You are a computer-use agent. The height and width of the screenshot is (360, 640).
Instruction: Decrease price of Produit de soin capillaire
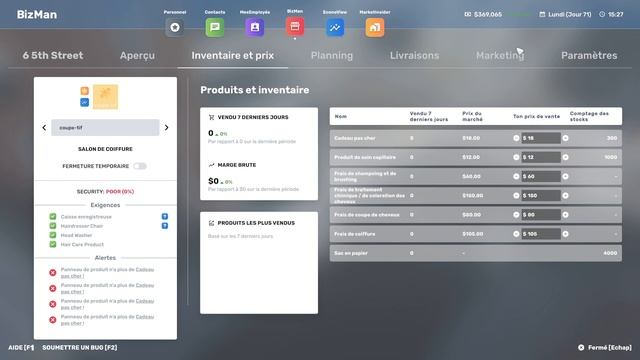pyautogui.click(x=516, y=157)
